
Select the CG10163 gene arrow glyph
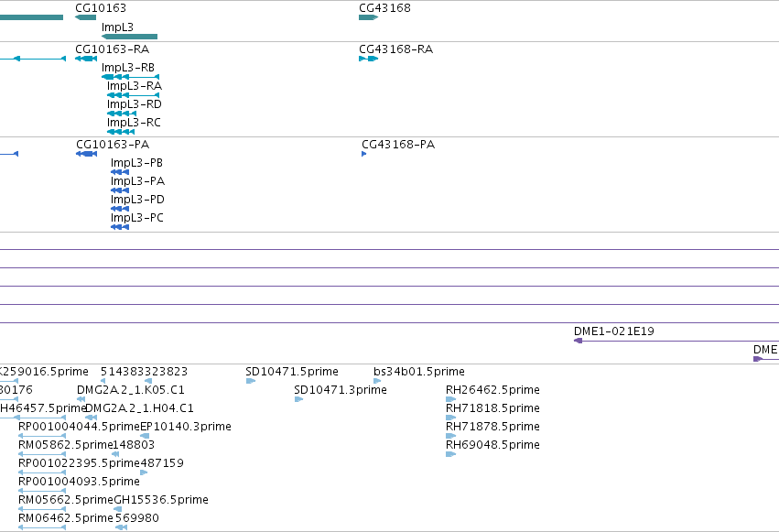(x=85, y=17)
